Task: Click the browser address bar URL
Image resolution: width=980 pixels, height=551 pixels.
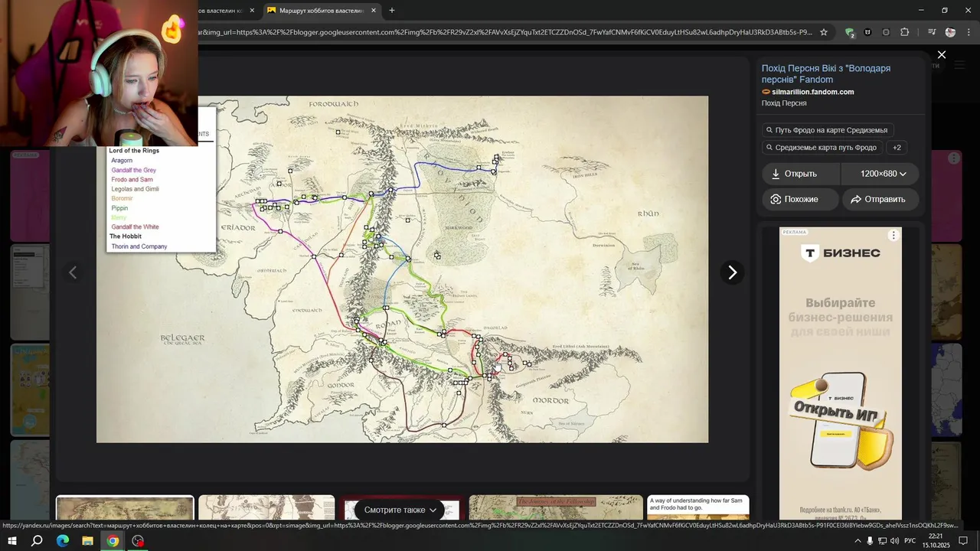Action: (505, 32)
